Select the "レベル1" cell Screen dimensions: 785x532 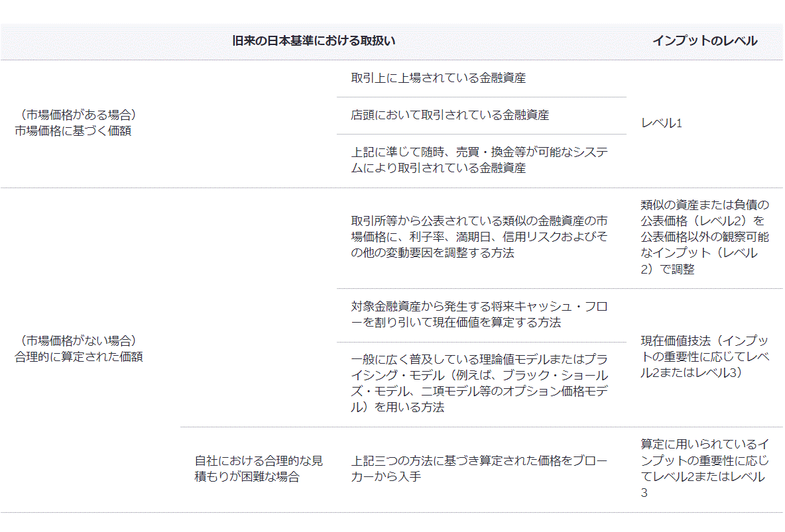(x=662, y=123)
